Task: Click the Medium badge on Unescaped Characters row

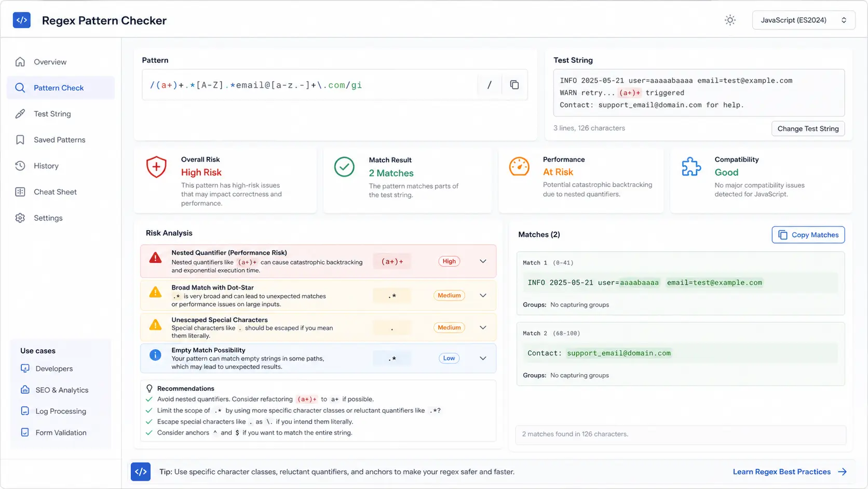Action: [449, 327]
